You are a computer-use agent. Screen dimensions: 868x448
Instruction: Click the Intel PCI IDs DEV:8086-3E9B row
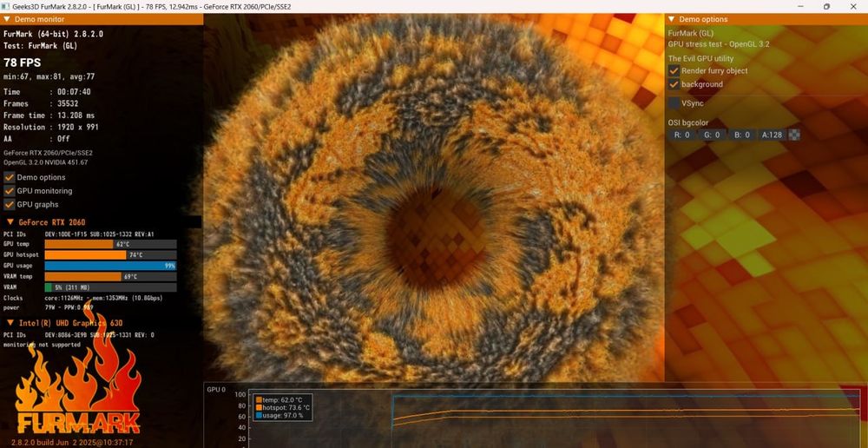point(79,334)
